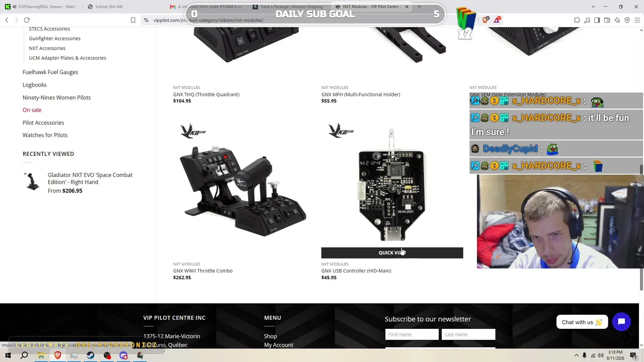644x362 pixels.
Task: Open GNX THQ (Throttle Quadrant) product
Action: tap(206, 95)
